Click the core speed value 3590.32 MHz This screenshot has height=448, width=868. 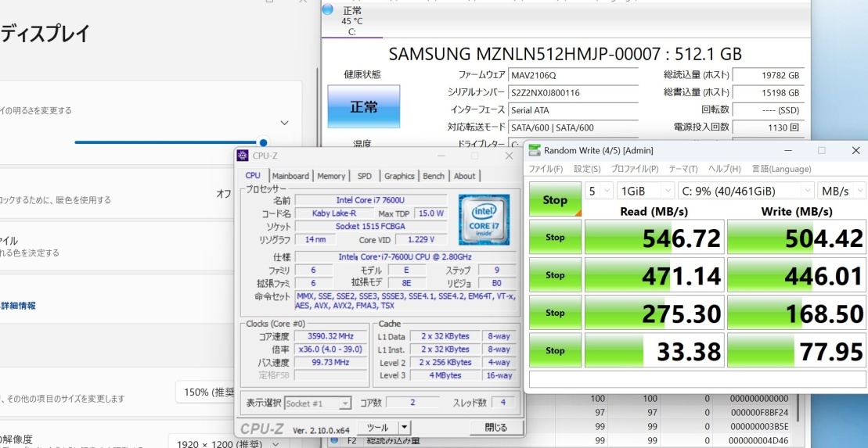[330, 335]
